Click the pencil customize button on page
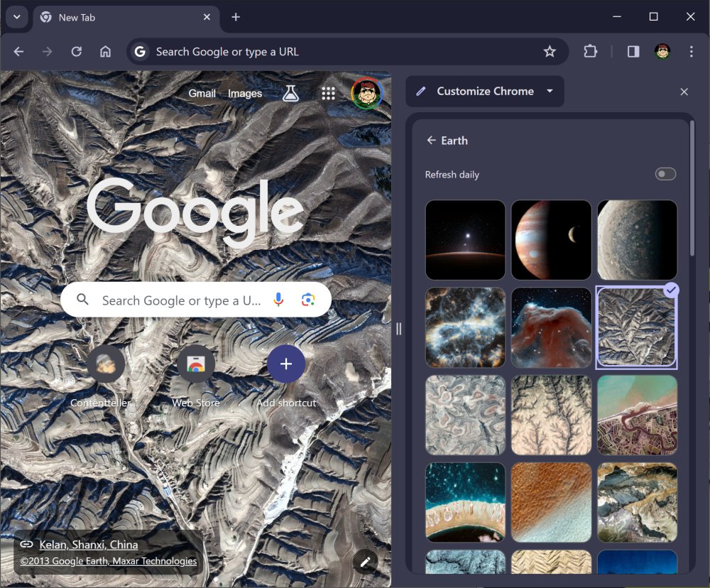The width and height of the screenshot is (710, 588). (x=365, y=562)
